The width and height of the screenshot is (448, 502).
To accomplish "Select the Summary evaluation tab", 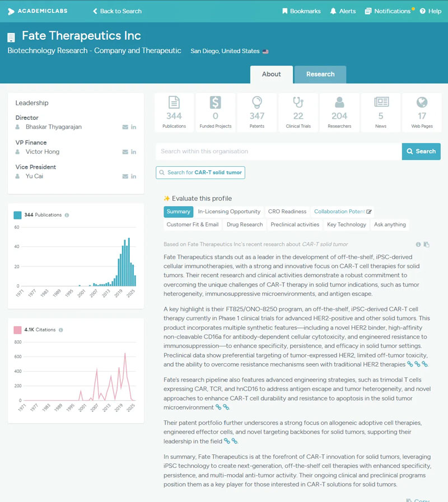I will [178, 212].
